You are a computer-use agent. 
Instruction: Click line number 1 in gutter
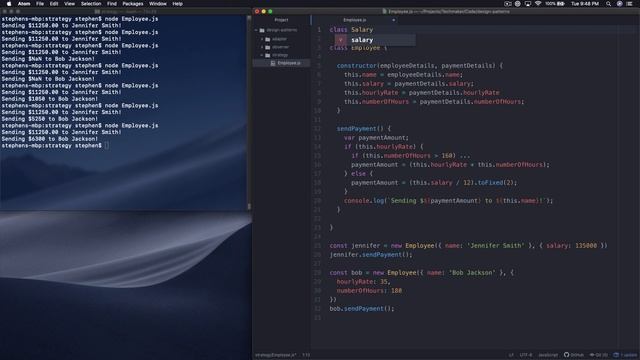(x=319, y=30)
